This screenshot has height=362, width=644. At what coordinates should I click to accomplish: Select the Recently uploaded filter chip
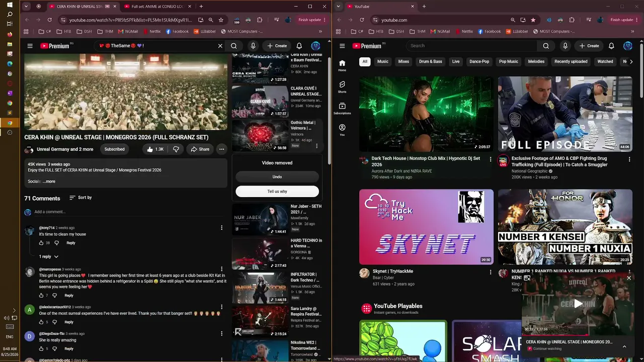[x=571, y=62]
